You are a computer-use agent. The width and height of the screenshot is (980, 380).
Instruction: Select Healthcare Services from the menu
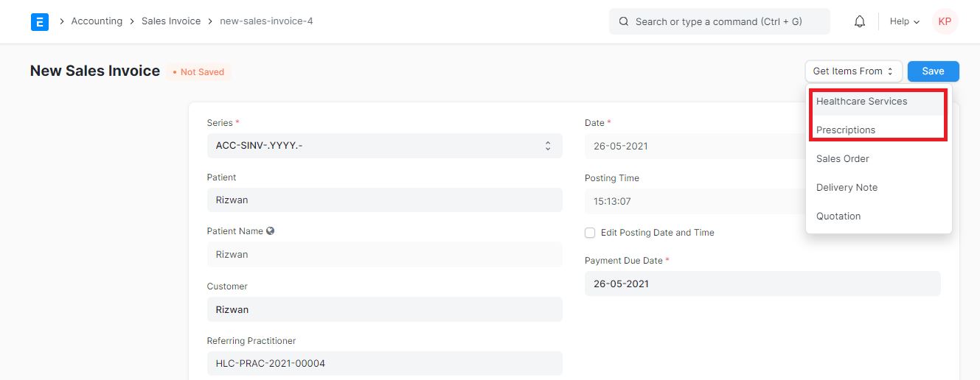861,102
